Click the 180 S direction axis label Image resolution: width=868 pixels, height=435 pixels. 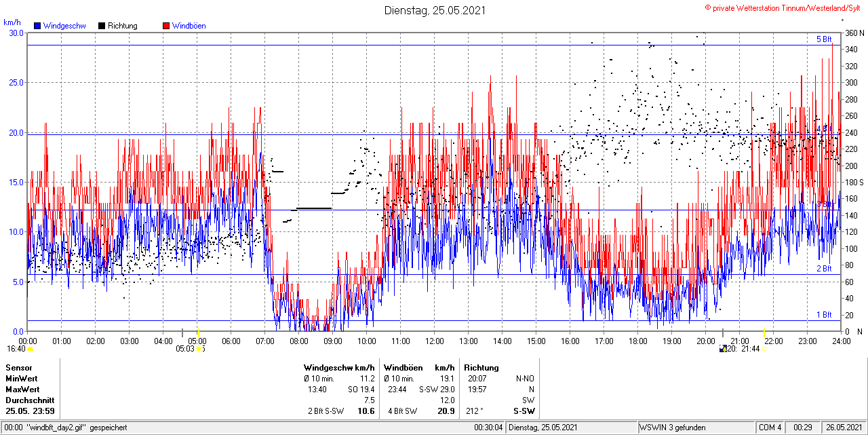coord(854,182)
